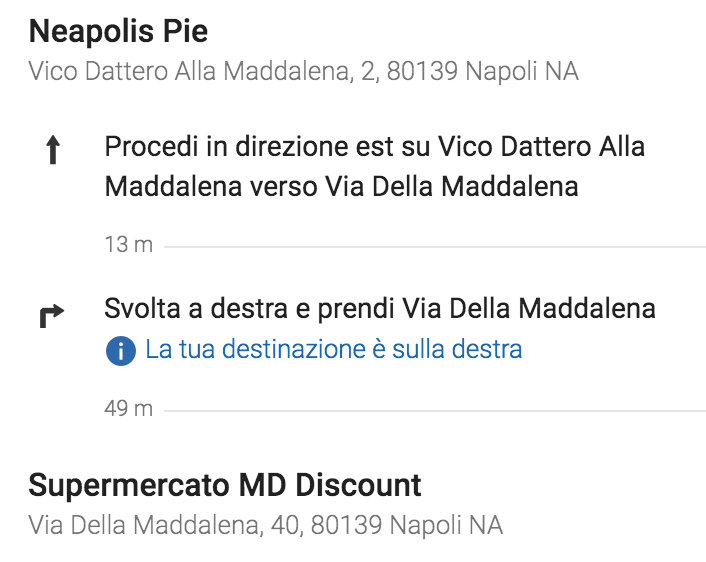706x562 pixels.
Task: Click 'Napoli NA' in the origin address
Action: point(522,71)
